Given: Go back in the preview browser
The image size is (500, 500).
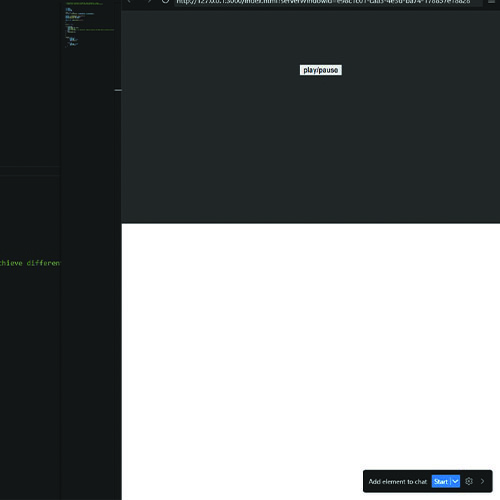Looking at the screenshot, I should click(129, 1).
